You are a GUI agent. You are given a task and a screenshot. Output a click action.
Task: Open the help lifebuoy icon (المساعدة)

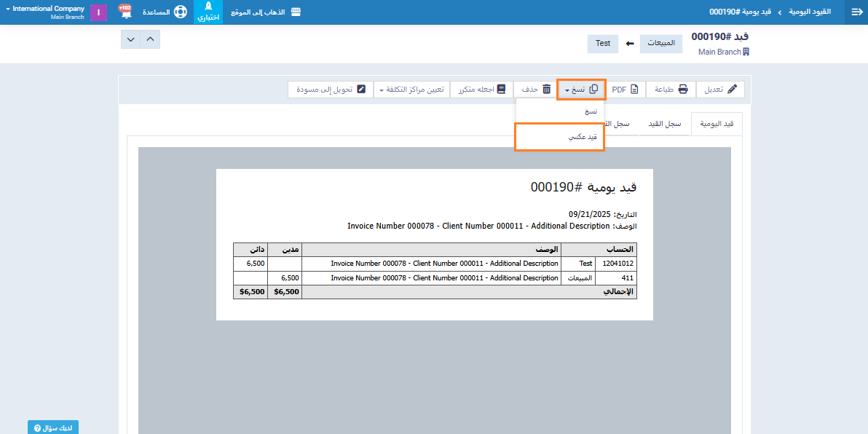[166, 12]
